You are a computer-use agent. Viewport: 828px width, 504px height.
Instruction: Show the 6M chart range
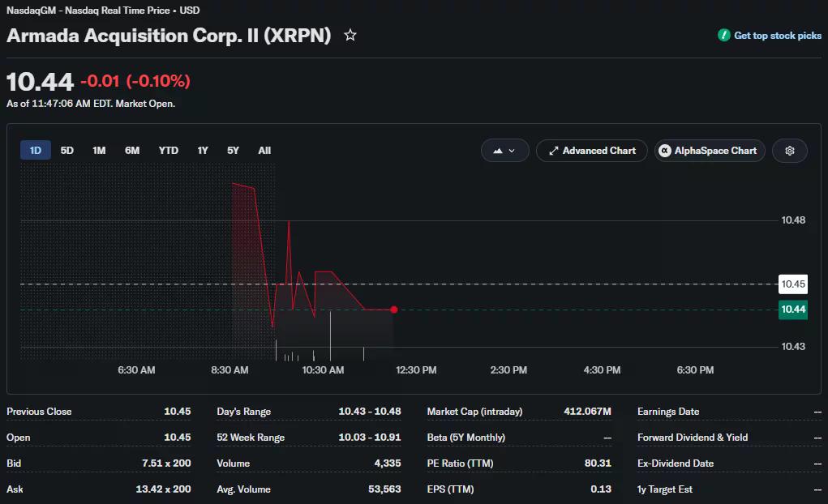point(132,151)
